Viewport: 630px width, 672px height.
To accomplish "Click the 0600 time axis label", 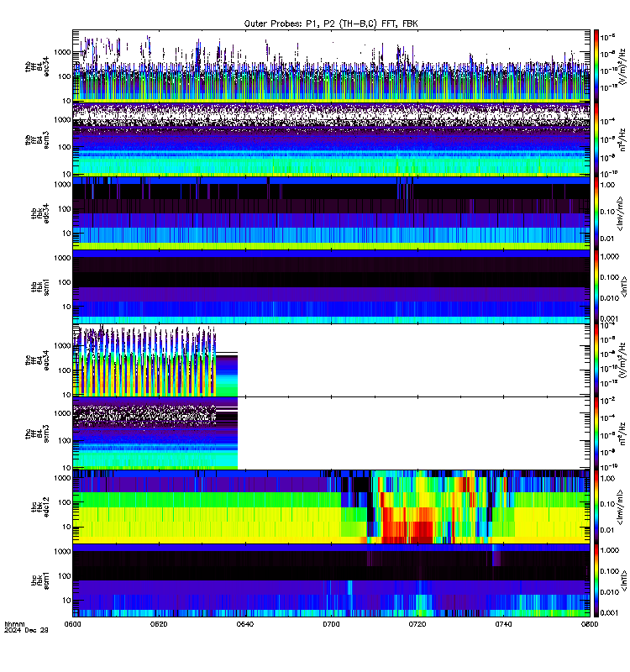I will [73, 624].
